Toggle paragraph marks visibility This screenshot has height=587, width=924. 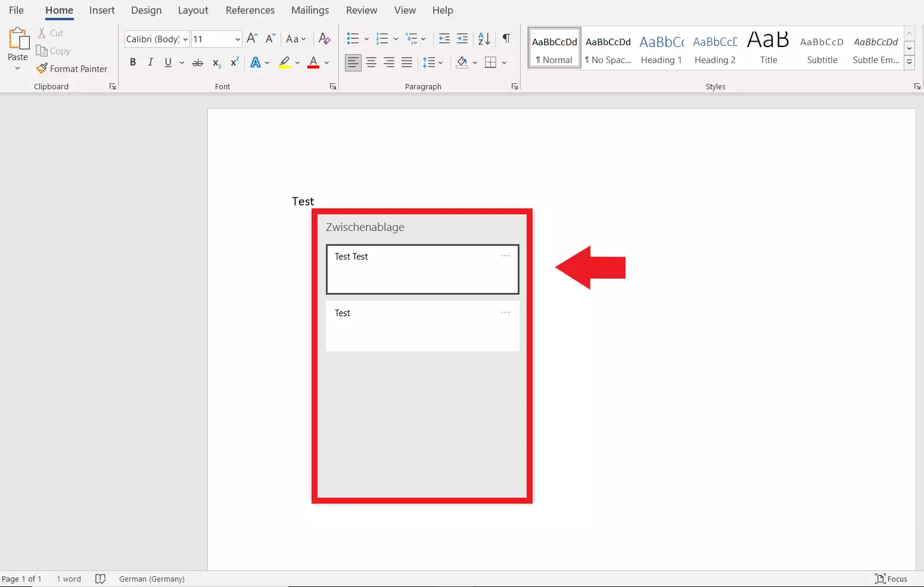[506, 39]
